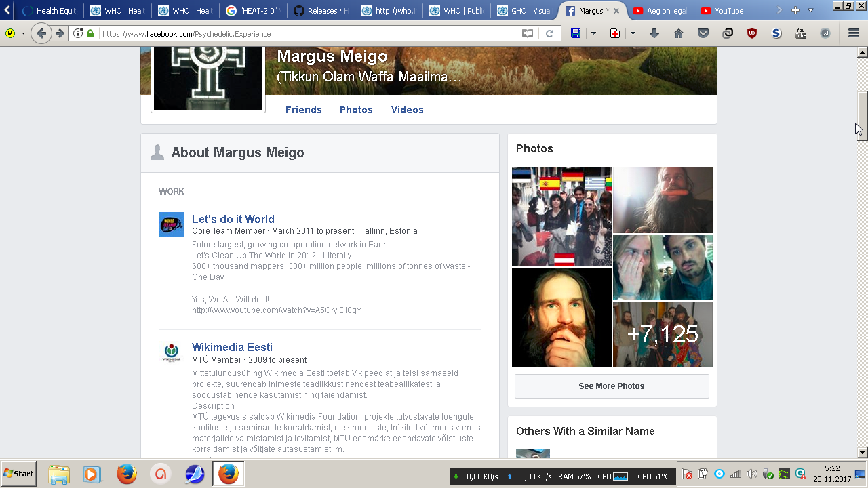This screenshot has width=868, height=488.
Task: Open the Let's do it World link
Action: pyautogui.click(x=233, y=219)
